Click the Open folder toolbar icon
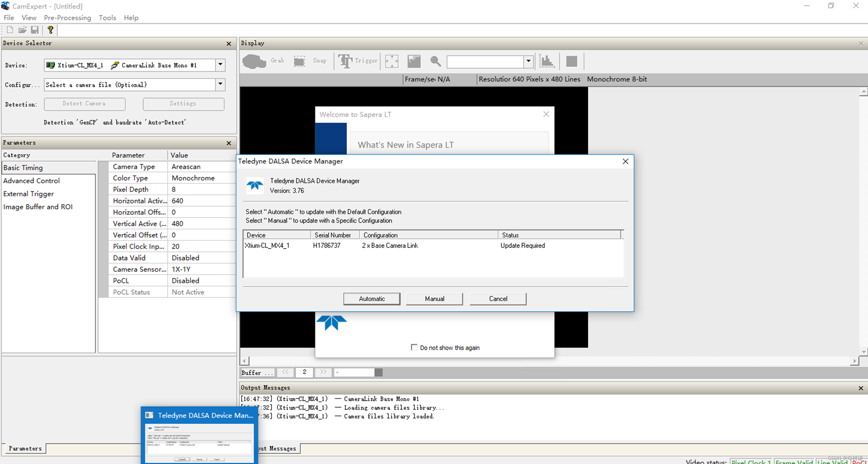Screen dimensions: 868x464 pyautogui.click(x=22, y=30)
